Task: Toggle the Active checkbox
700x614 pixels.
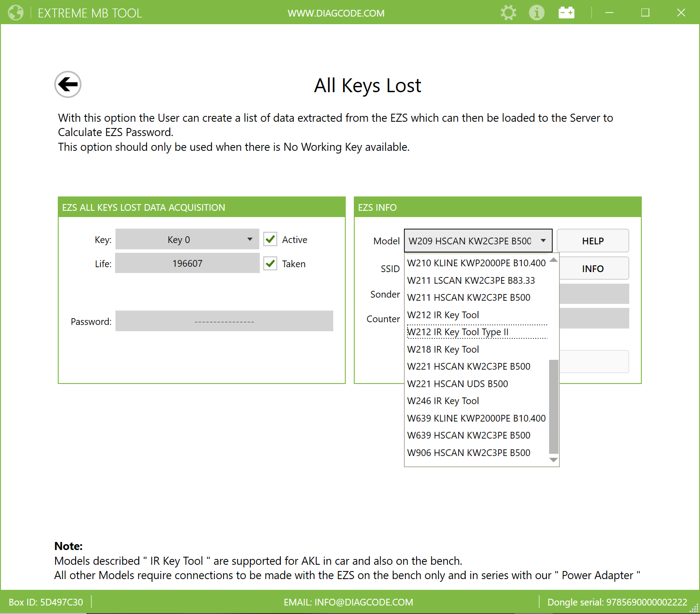Action: (x=270, y=239)
